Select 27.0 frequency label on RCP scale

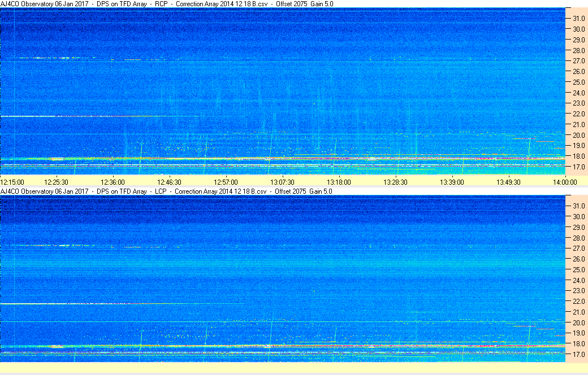pos(577,61)
